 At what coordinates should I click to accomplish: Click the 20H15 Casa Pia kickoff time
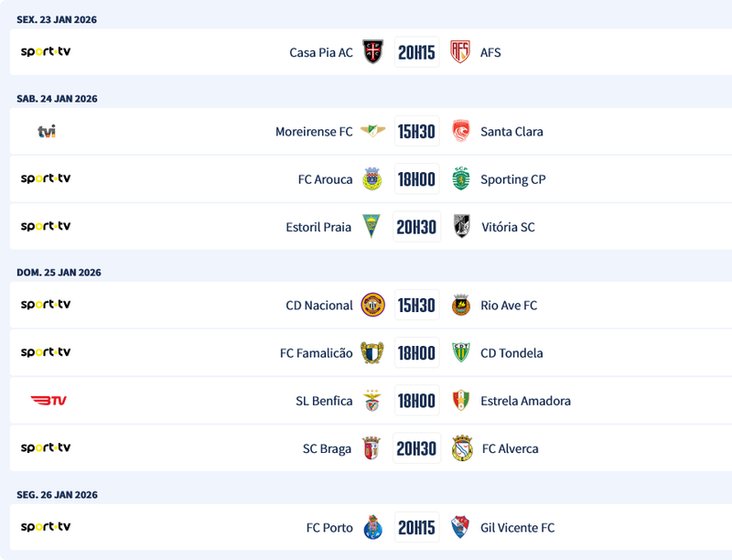[x=416, y=52]
